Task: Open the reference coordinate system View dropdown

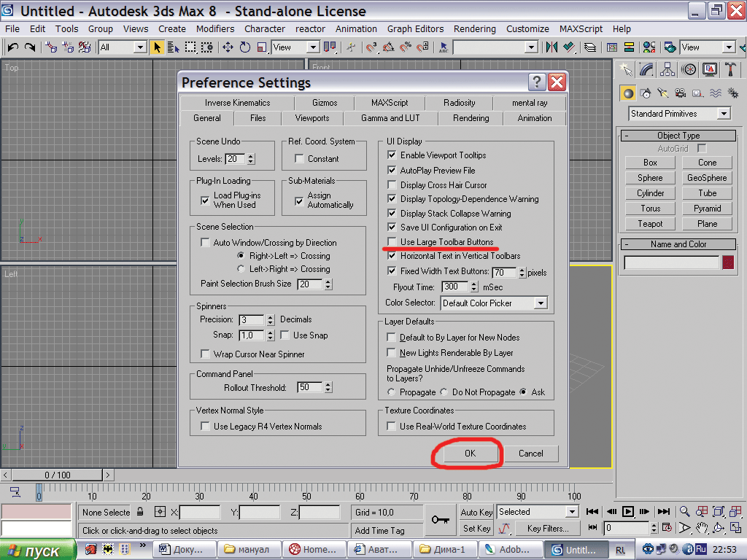Action: point(313,47)
